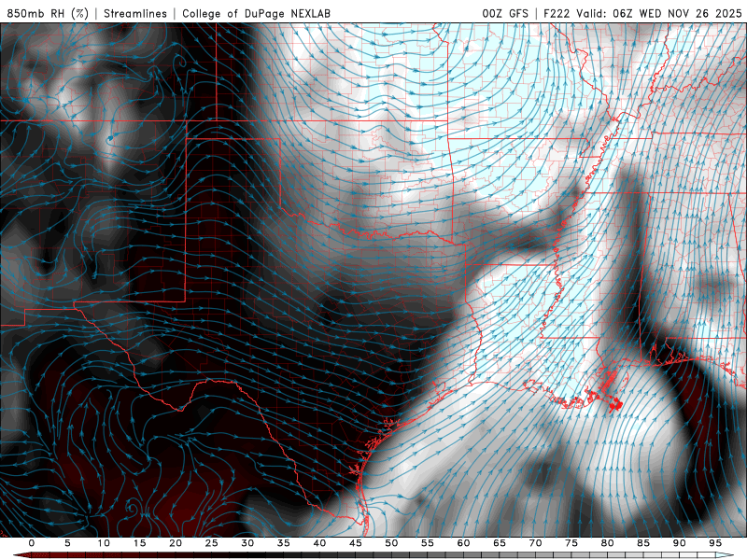This screenshot has height=560, width=747.
Task: Select the "10" value on the colorbar scale
Action: pos(104,543)
